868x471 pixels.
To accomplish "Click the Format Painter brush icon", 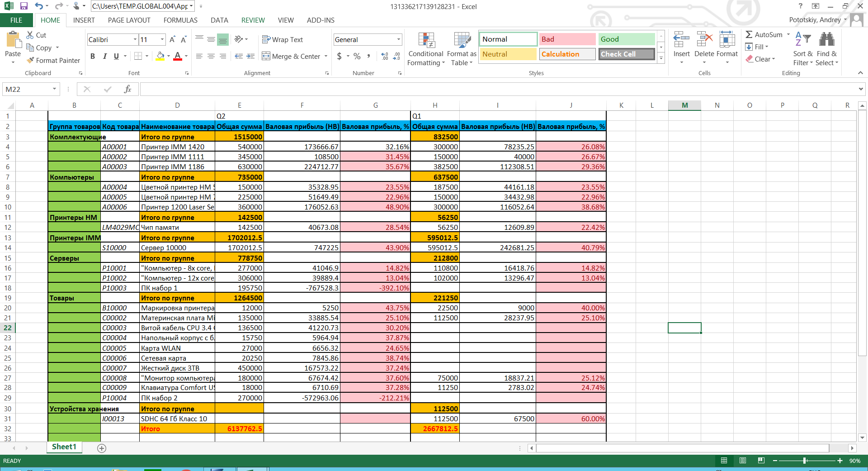I will 30,60.
